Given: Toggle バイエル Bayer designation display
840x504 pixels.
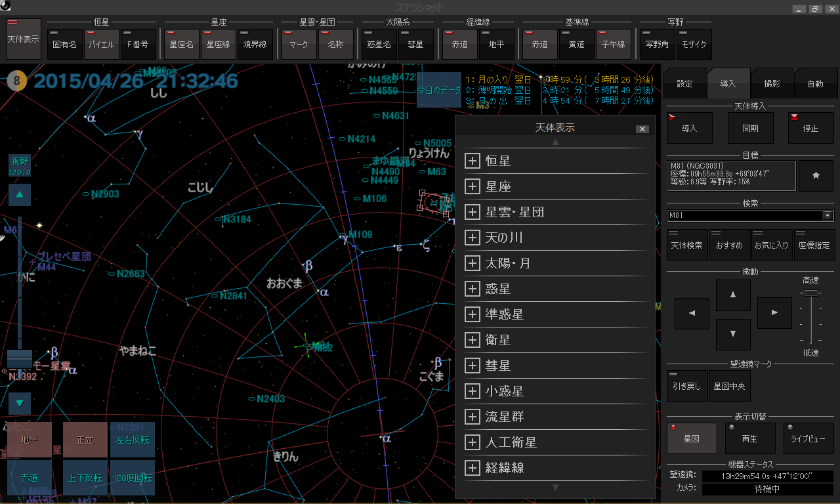Looking at the screenshot, I should [102, 44].
